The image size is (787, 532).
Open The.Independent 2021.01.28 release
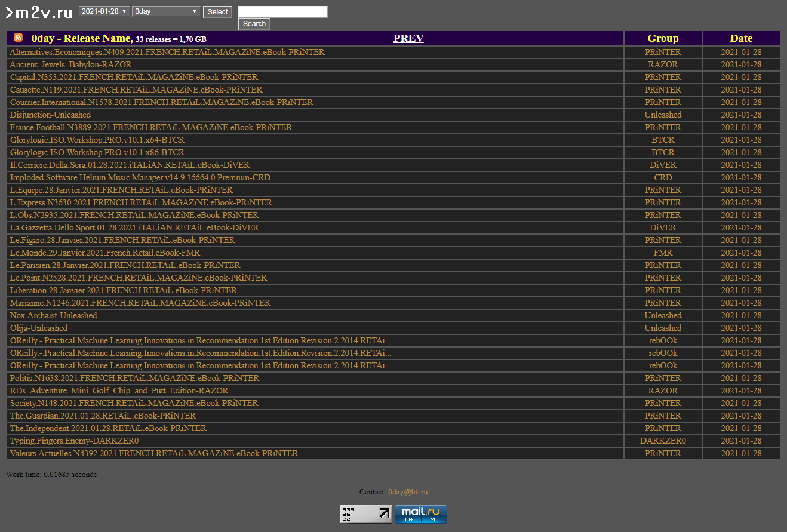(x=108, y=428)
